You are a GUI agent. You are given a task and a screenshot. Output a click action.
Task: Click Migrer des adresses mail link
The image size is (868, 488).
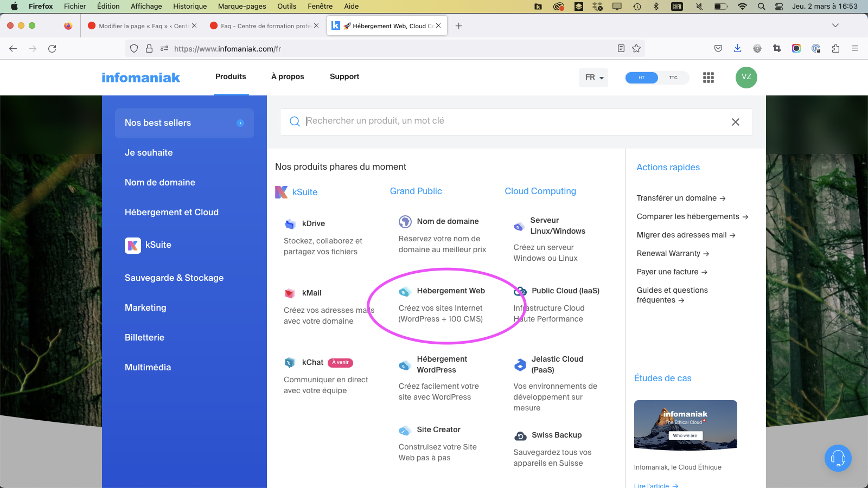pos(686,235)
